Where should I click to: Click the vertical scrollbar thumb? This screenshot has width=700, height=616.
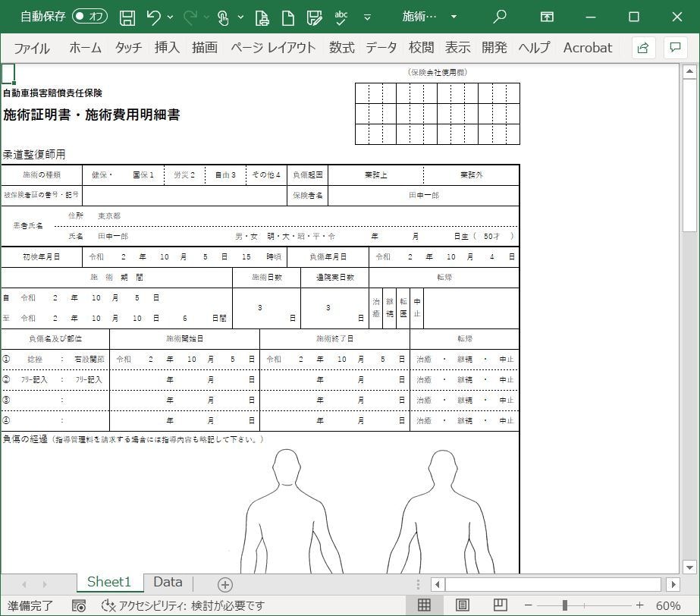click(689, 155)
